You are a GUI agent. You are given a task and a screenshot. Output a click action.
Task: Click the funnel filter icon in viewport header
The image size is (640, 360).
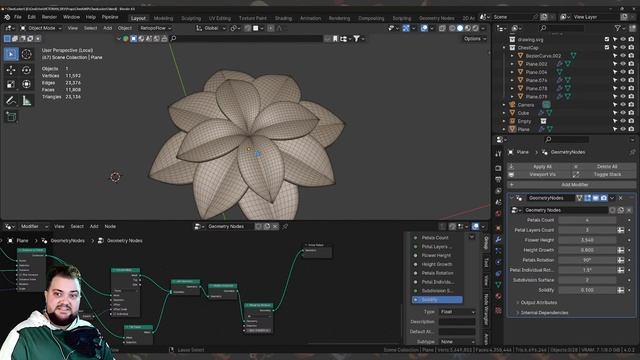click(356, 38)
